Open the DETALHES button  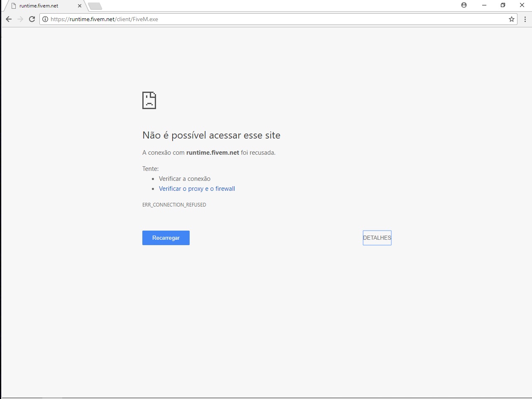tap(377, 238)
